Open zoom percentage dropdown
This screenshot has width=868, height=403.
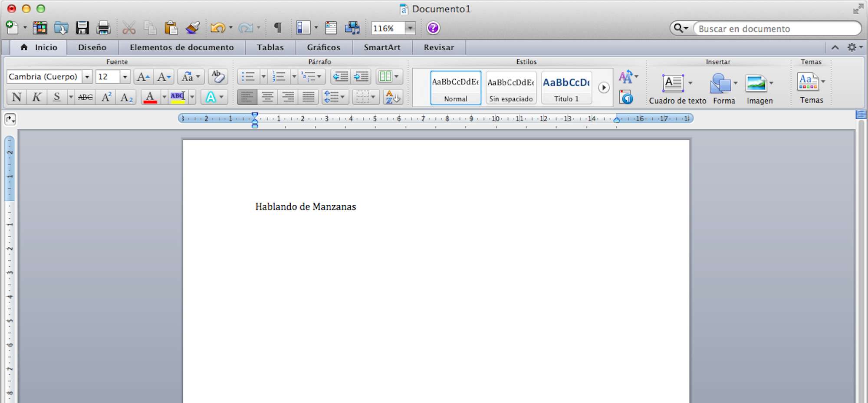tap(410, 28)
